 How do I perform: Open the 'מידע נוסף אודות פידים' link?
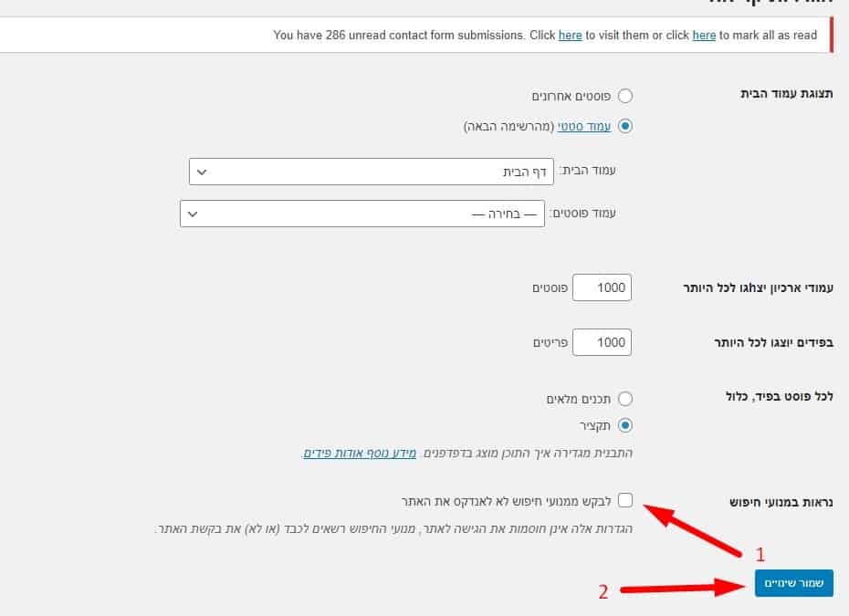click(x=360, y=453)
